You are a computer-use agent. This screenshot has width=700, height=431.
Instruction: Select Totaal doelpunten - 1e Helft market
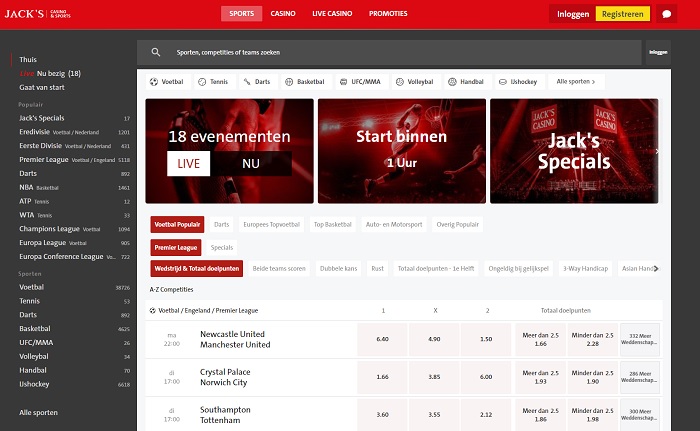(x=436, y=268)
